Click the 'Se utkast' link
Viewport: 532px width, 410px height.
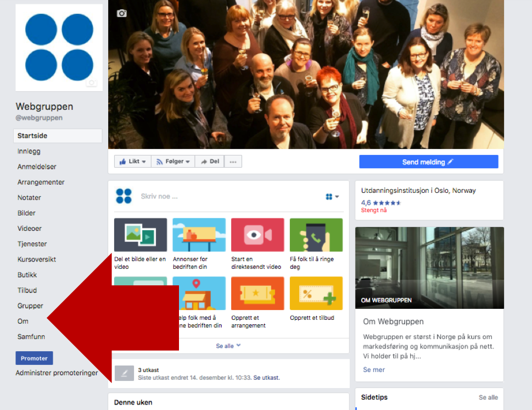(266, 378)
